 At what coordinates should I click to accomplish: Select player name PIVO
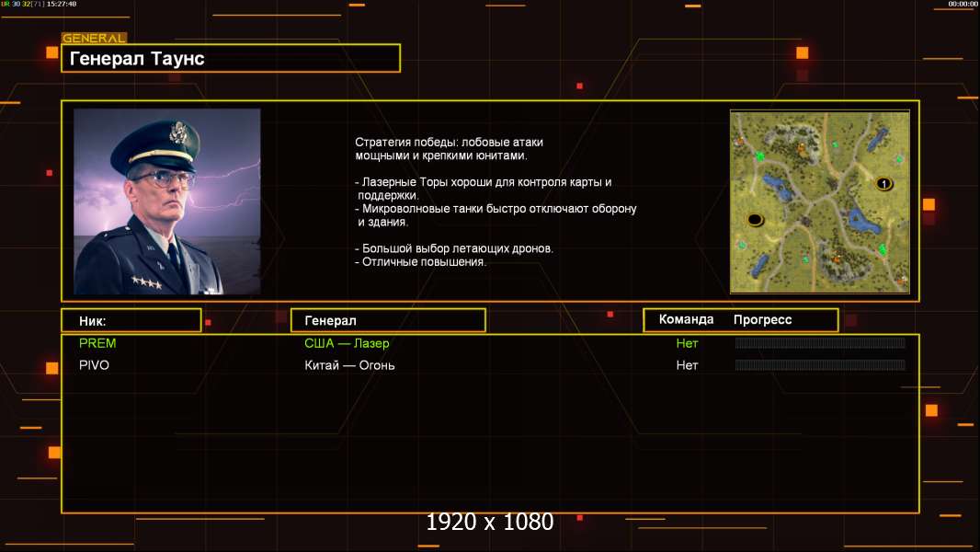(94, 365)
